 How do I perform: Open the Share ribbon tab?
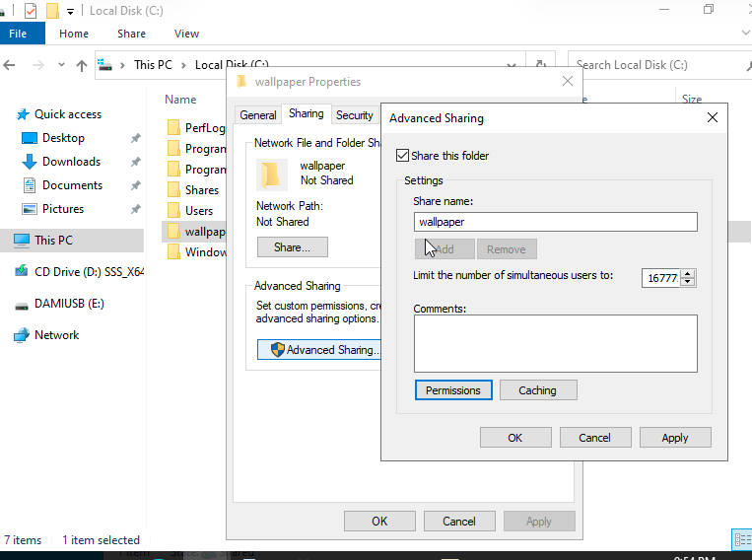click(131, 34)
